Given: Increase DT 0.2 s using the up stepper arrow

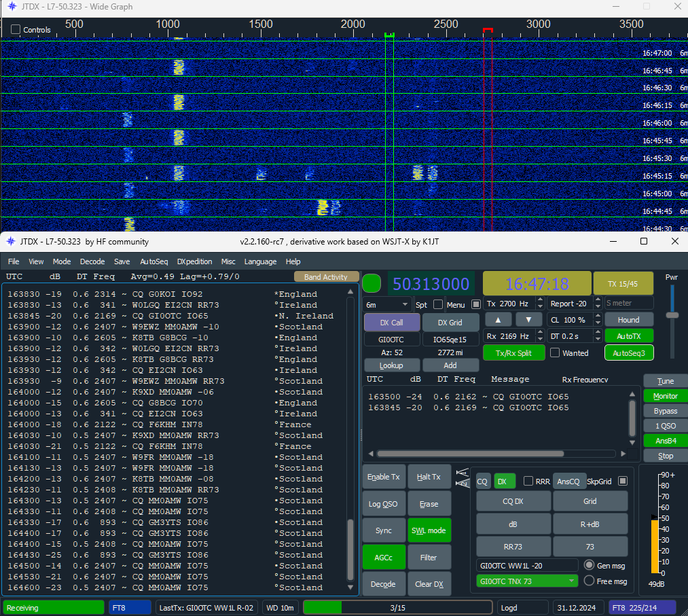Looking at the screenshot, I should point(598,333).
